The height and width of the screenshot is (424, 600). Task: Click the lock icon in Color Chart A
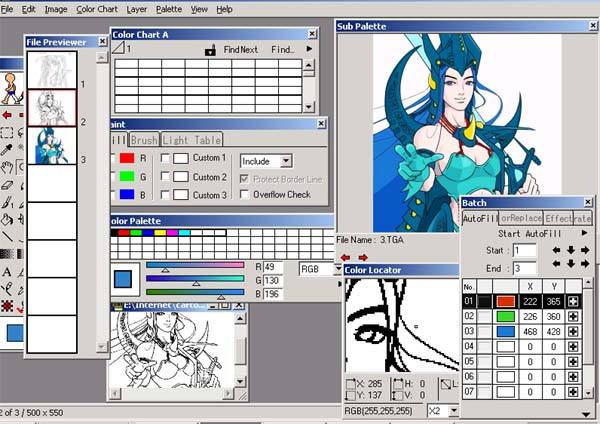(210, 50)
